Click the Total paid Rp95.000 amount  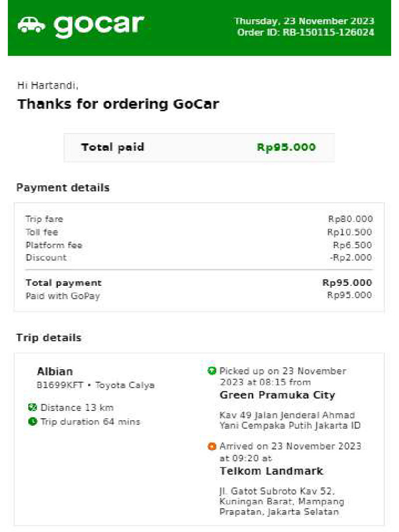286,147
